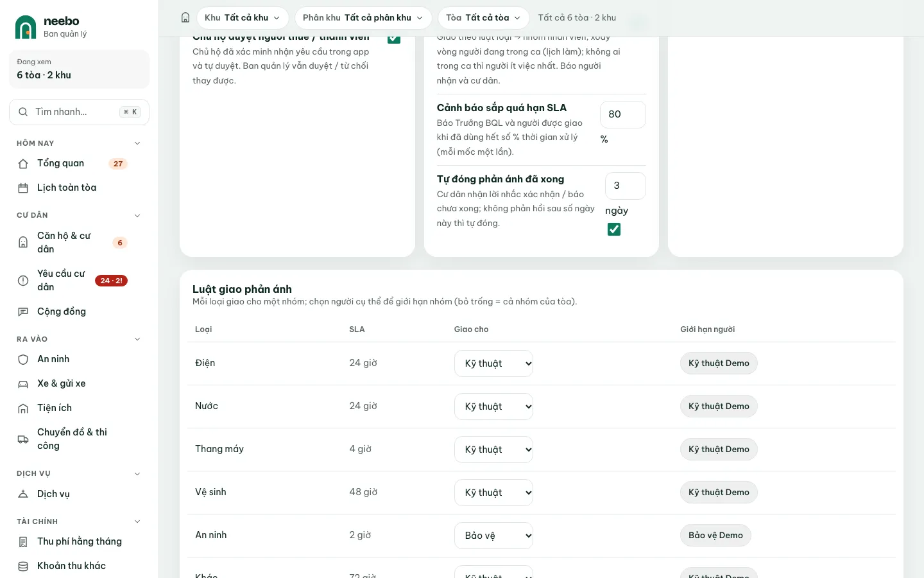Screen dimensions: 924x578
Task: Click the neebo logo icon
Action: [x=26, y=27]
